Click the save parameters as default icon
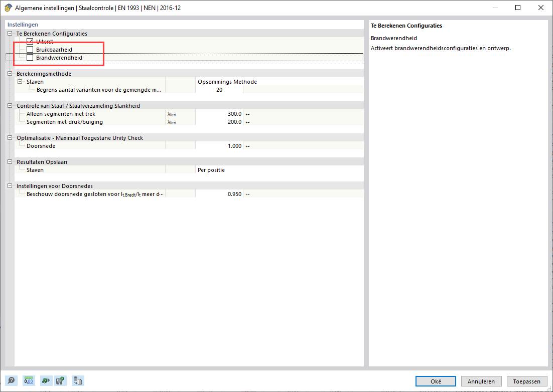 (60, 380)
